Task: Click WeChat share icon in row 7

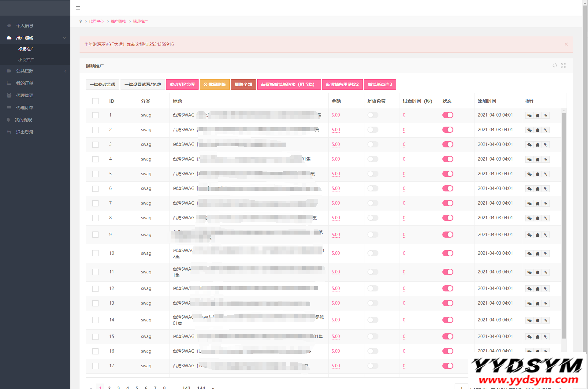Action: point(530,203)
